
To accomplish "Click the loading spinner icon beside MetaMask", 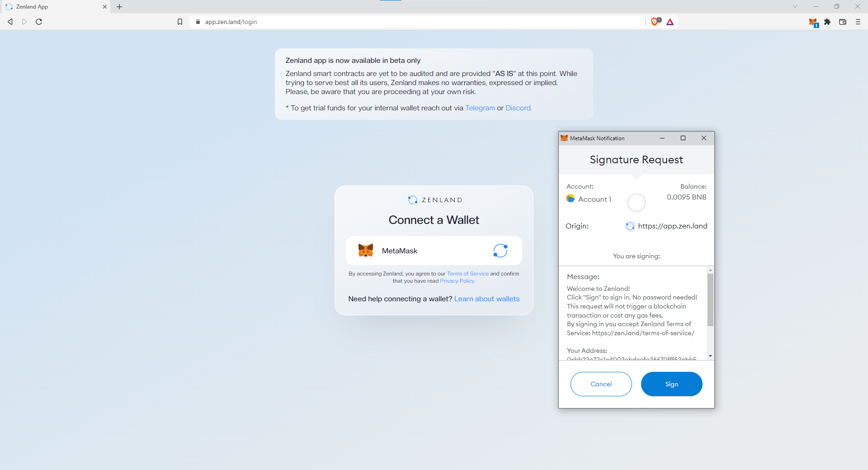I will click(x=500, y=251).
